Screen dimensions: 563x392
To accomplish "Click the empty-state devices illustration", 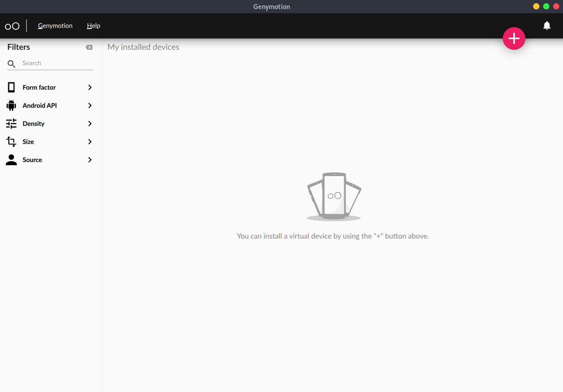I will point(334,196).
